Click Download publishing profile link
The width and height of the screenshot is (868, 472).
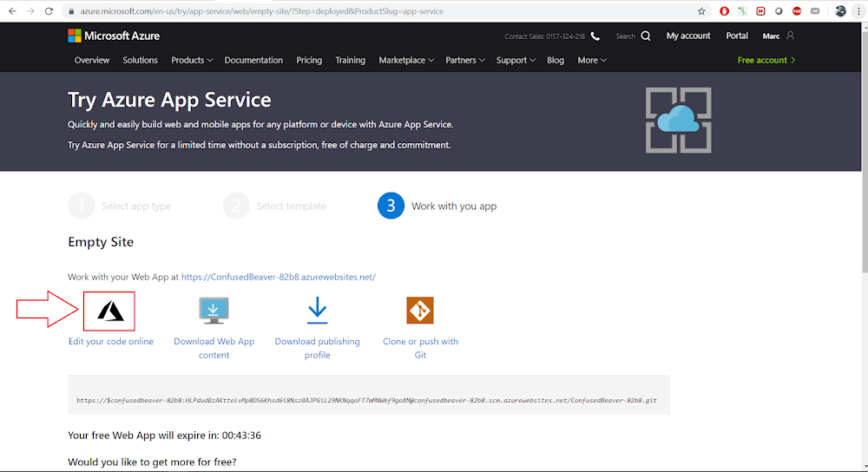point(317,348)
